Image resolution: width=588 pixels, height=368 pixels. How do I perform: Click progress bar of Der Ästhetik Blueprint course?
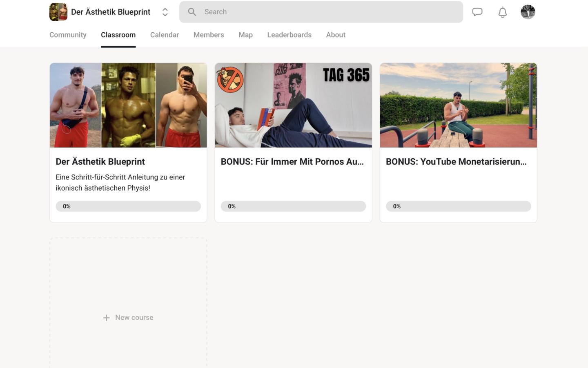[128, 206]
